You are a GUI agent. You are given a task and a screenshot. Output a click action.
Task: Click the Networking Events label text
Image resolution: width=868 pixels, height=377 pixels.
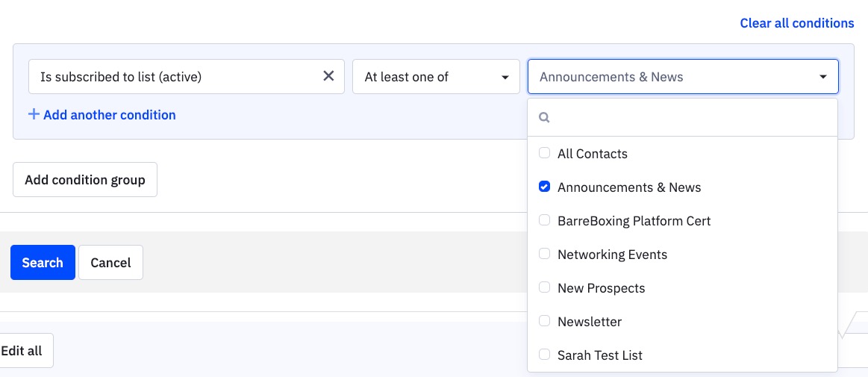612,255
